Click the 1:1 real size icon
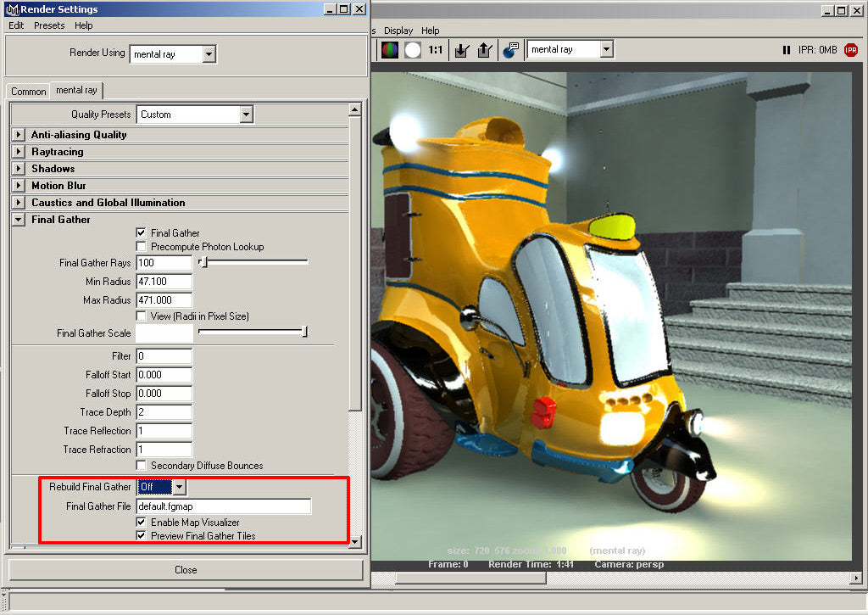 (x=436, y=50)
